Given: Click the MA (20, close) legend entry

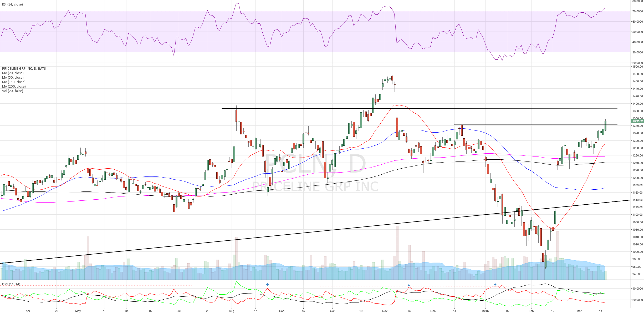Looking at the screenshot, I should 13,73.
